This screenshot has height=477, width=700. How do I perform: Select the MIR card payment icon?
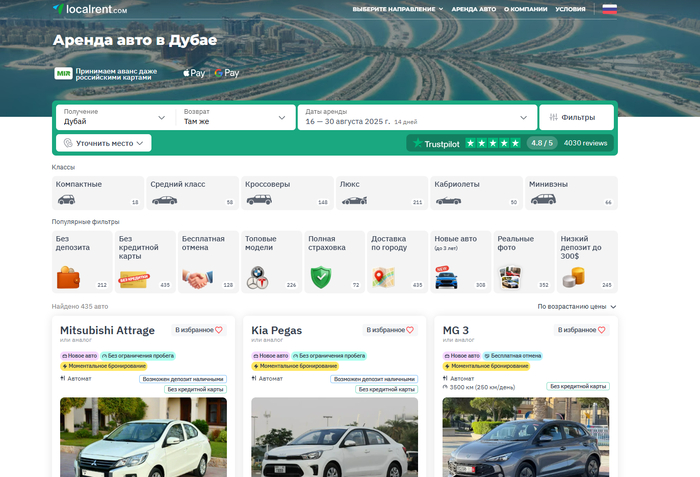(x=63, y=74)
